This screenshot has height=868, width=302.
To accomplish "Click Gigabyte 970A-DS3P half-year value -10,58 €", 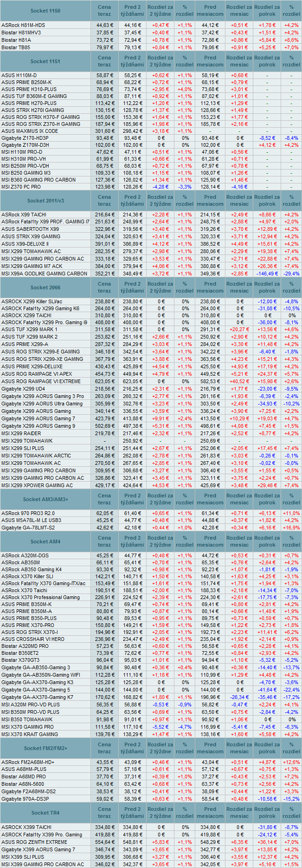I will [267, 799].
